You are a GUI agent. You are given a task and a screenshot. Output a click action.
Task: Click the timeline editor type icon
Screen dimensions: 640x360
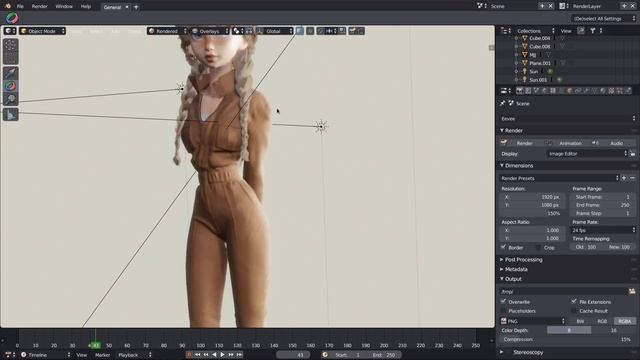[10, 355]
